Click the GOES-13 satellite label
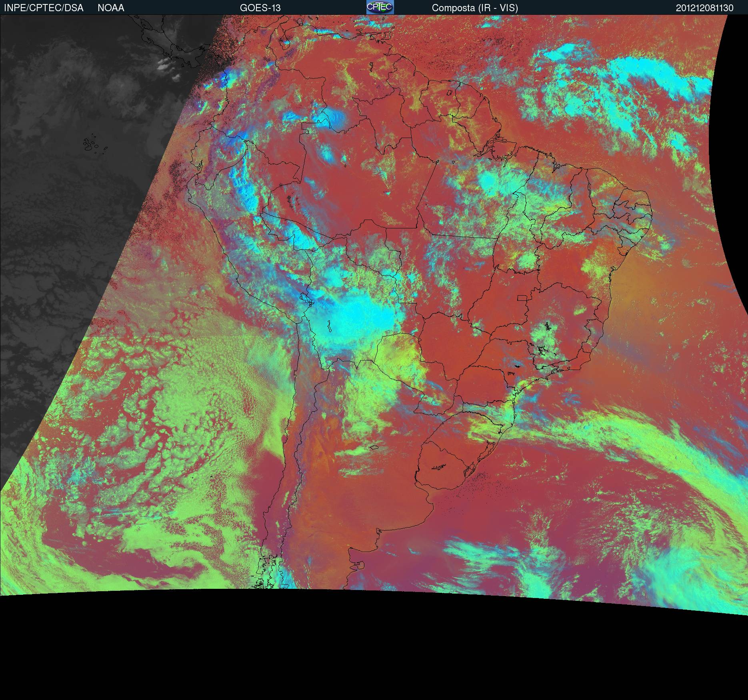Image resolution: width=748 pixels, height=700 pixels. [260, 8]
